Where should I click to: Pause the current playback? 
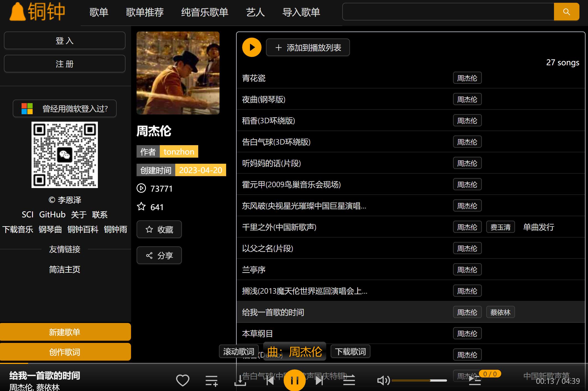pyautogui.click(x=294, y=380)
